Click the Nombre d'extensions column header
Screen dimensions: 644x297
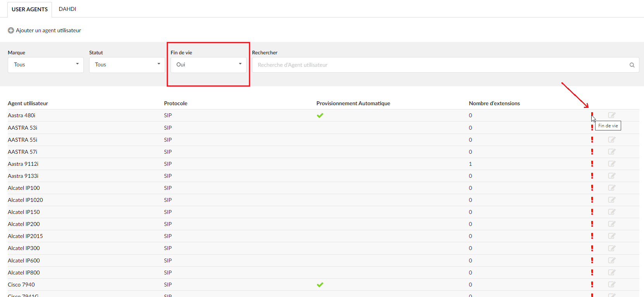(x=494, y=103)
